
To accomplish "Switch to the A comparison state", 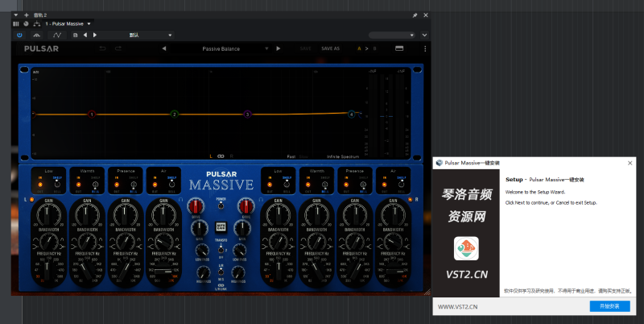I will (x=359, y=48).
